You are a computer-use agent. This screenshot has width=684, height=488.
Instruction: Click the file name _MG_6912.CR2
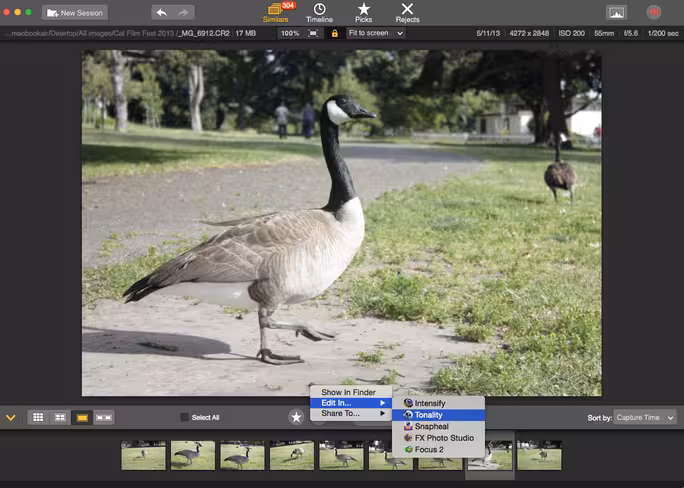click(203, 33)
